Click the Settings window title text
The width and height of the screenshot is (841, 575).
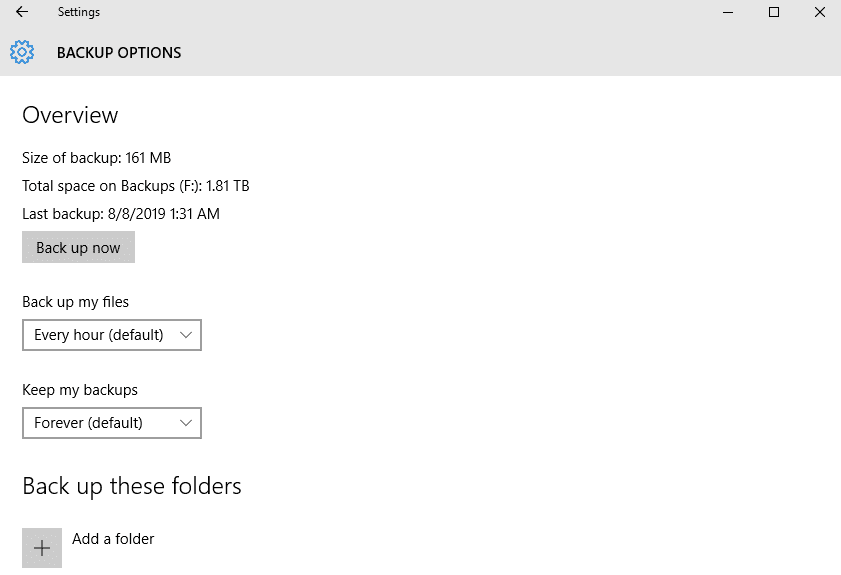79,12
